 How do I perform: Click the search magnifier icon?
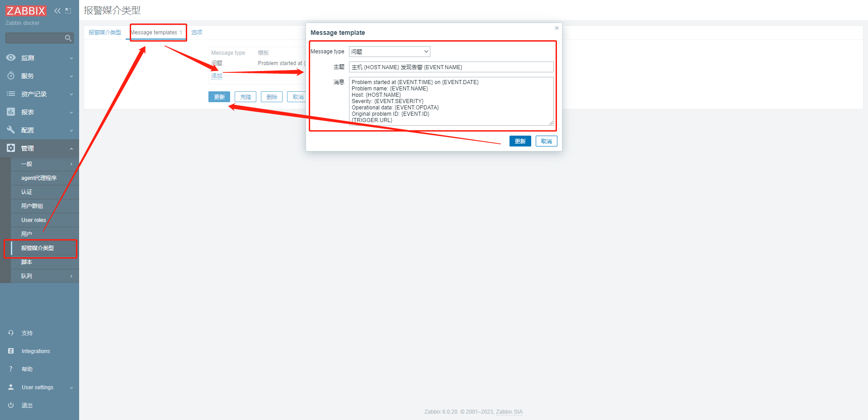[68, 38]
